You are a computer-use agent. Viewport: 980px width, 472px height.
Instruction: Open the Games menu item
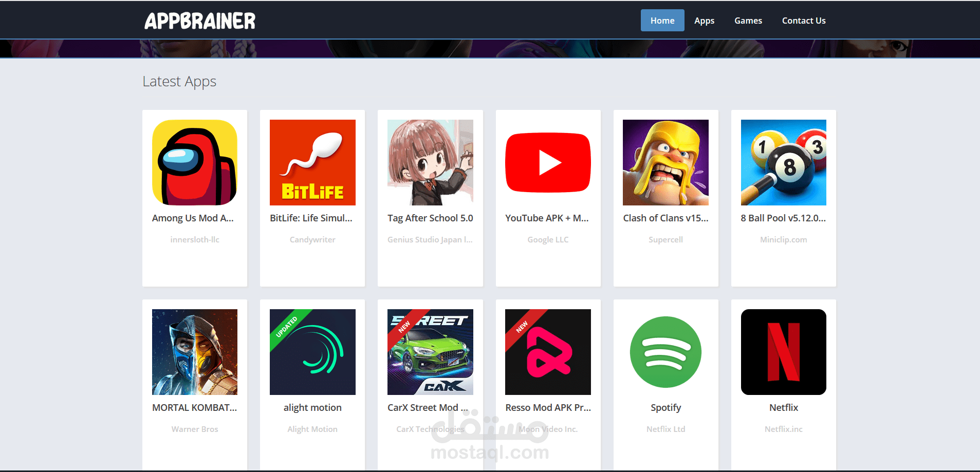pos(748,21)
